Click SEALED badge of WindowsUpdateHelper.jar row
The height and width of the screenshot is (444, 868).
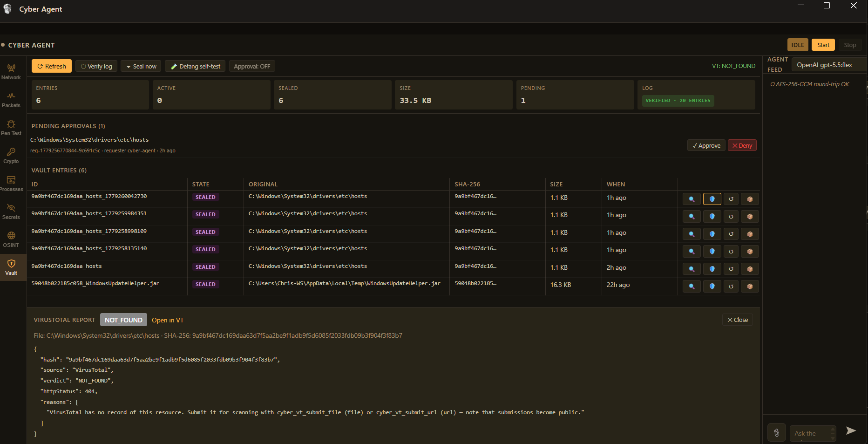click(205, 284)
